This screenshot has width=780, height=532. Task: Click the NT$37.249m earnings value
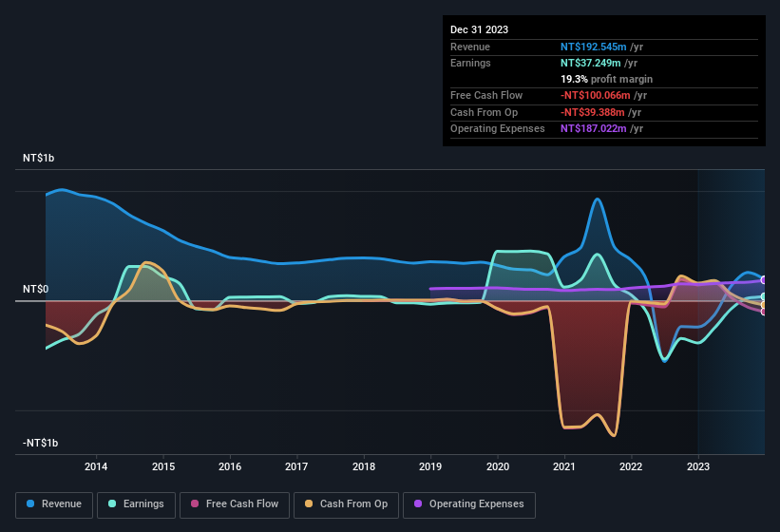(x=591, y=63)
